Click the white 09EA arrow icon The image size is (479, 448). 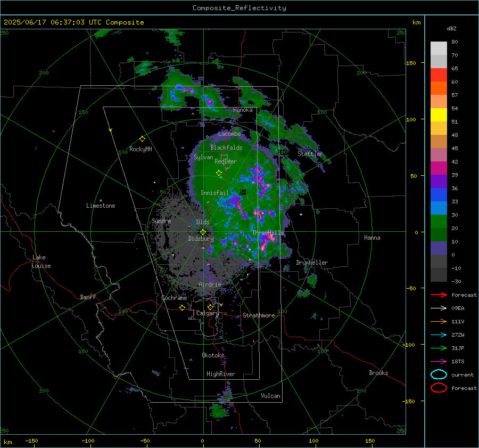(x=439, y=308)
